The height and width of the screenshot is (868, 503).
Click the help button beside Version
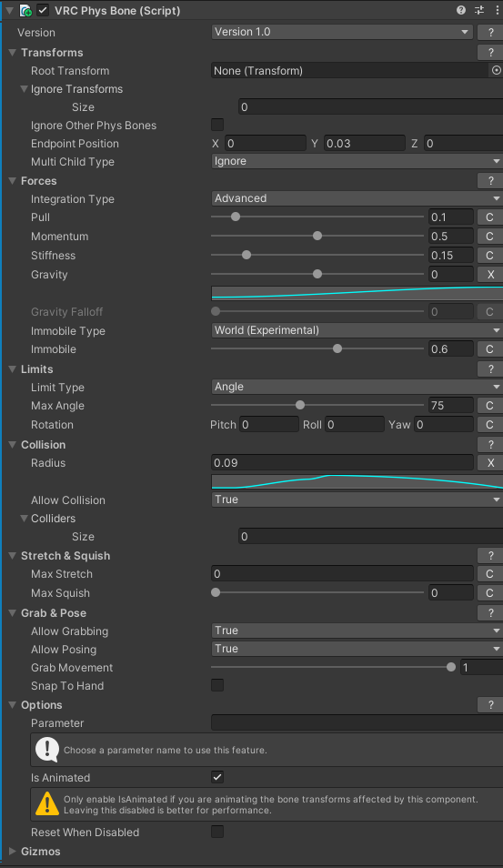coord(490,32)
